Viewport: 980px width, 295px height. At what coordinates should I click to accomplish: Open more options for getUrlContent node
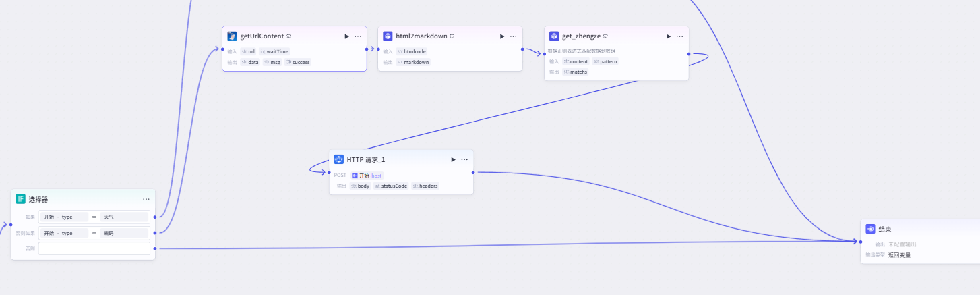[358, 36]
